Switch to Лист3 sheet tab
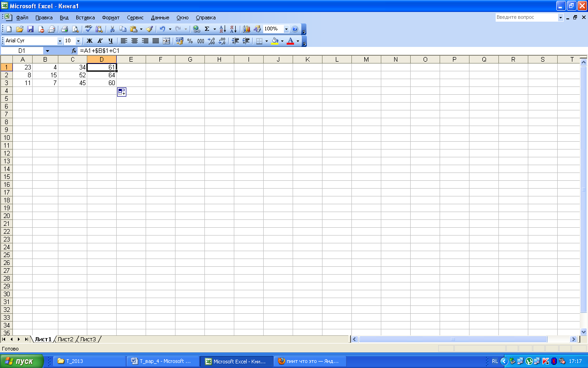Viewport: 588px width, 368px height. 88,339
